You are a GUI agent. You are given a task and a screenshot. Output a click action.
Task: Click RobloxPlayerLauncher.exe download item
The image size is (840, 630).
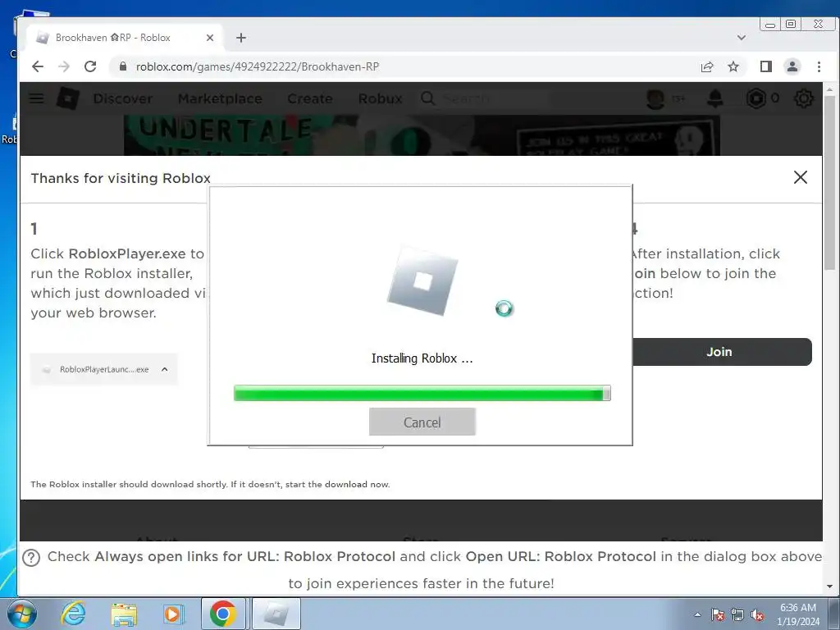(x=104, y=369)
